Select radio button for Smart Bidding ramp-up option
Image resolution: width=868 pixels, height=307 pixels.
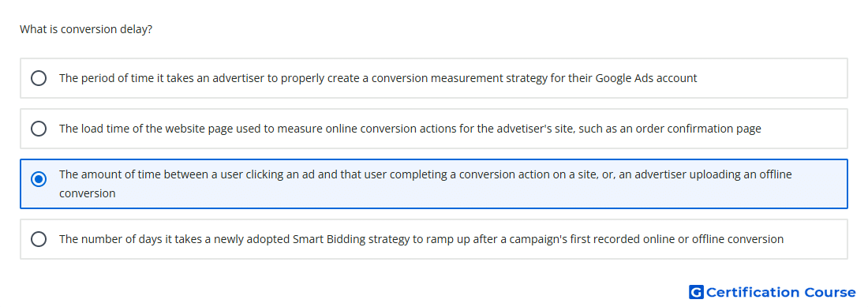(39, 239)
